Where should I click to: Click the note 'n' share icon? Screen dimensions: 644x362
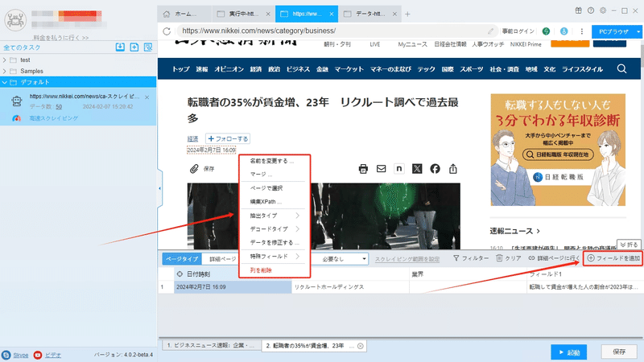click(x=398, y=169)
